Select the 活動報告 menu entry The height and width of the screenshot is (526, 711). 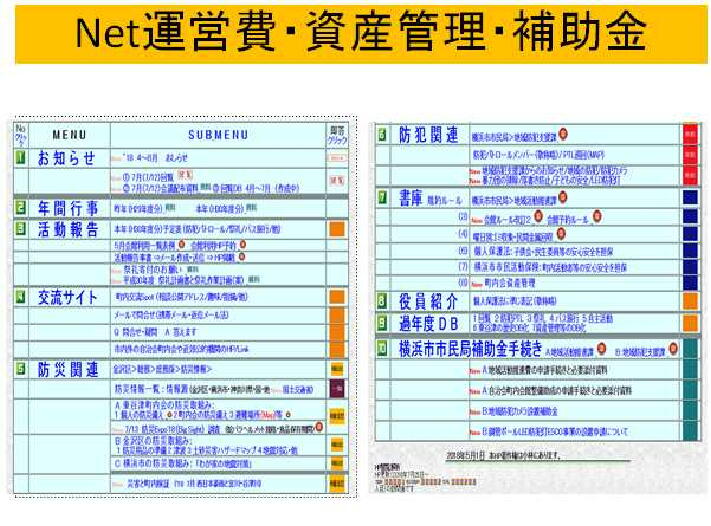[68, 227]
